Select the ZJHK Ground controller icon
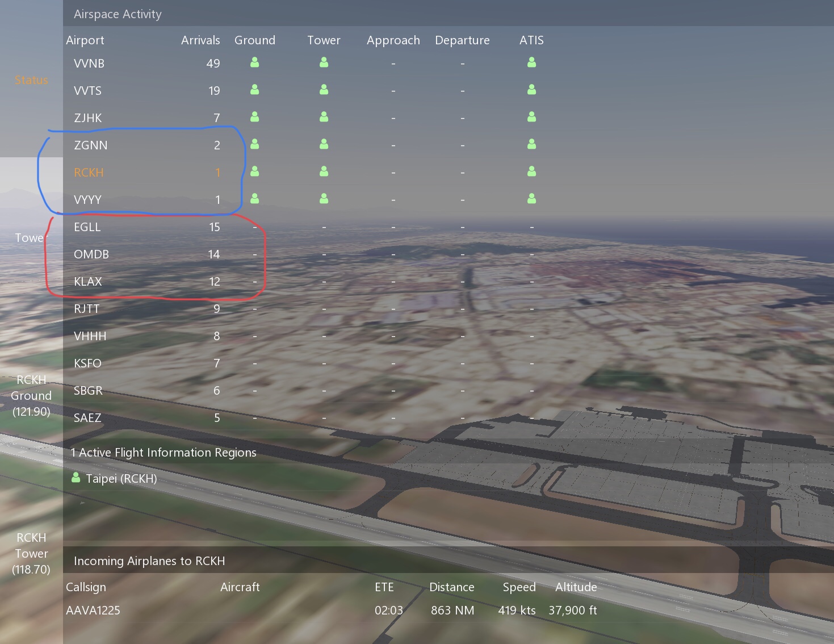Image resolution: width=834 pixels, height=644 pixels. (255, 117)
